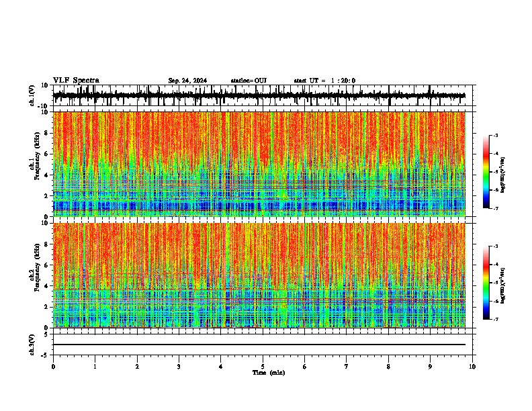
Task: Click the "start UT = 1:20:0" header text
Action: coord(324,81)
